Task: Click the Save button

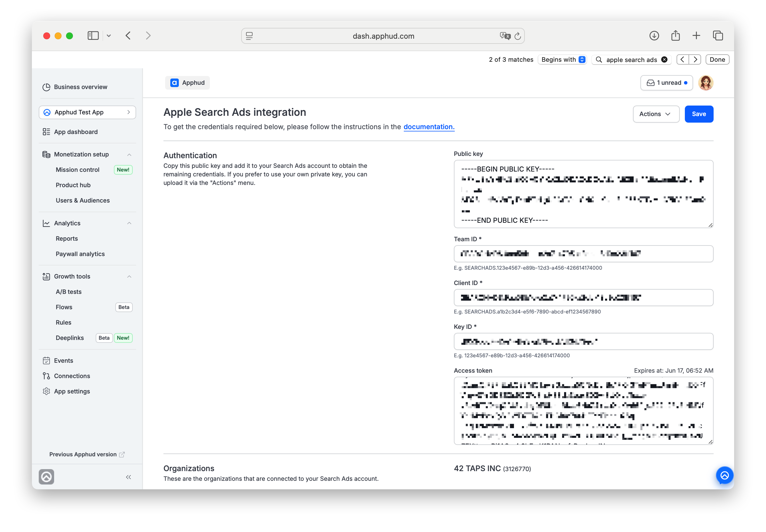Action: click(699, 114)
